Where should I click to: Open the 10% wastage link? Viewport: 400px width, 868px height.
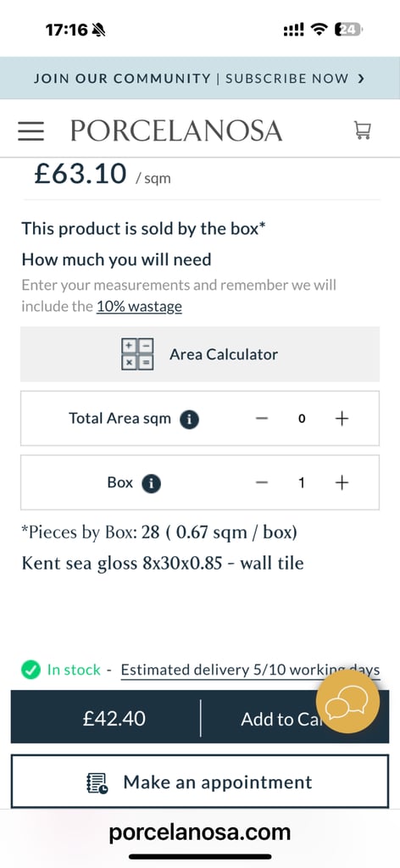click(140, 306)
